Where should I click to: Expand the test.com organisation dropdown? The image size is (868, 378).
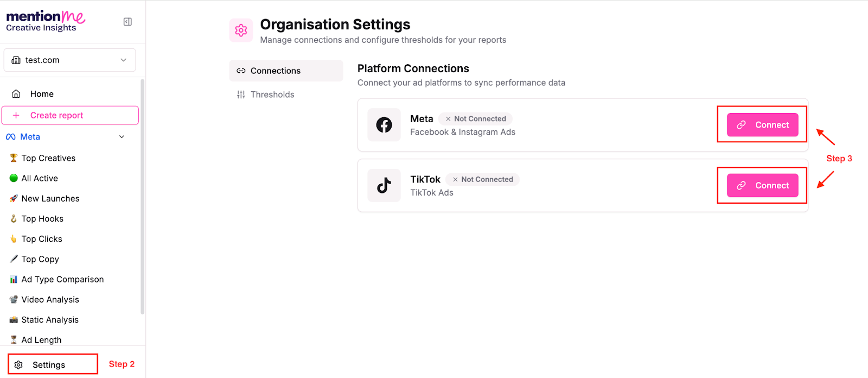coord(69,60)
